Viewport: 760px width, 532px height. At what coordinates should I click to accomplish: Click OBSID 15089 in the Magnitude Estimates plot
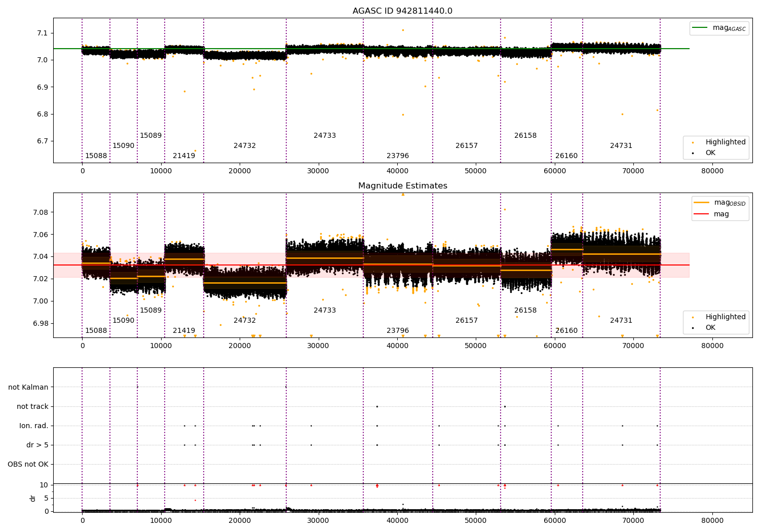pyautogui.click(x=151, y=310)
